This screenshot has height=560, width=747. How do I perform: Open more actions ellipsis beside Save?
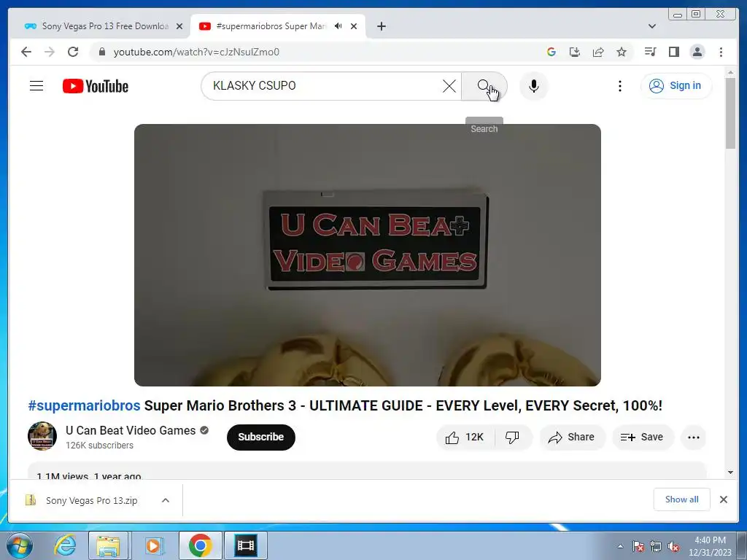[x=693, y=437]
